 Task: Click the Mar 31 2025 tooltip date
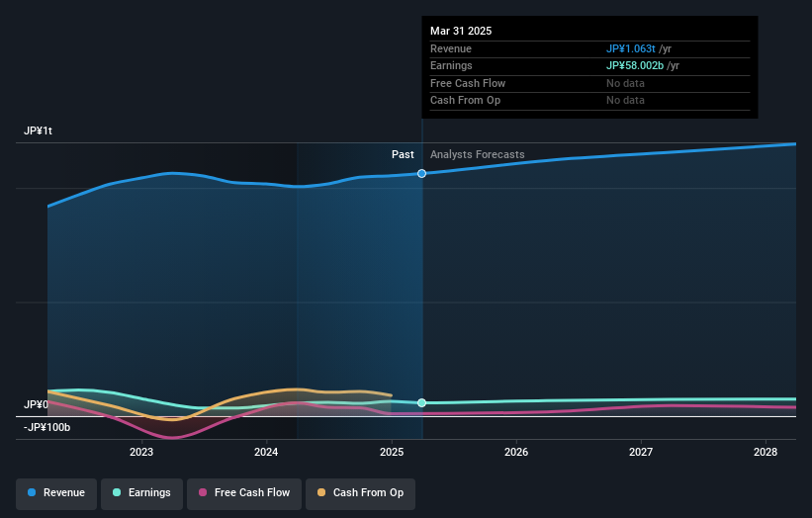pos(461,31)
